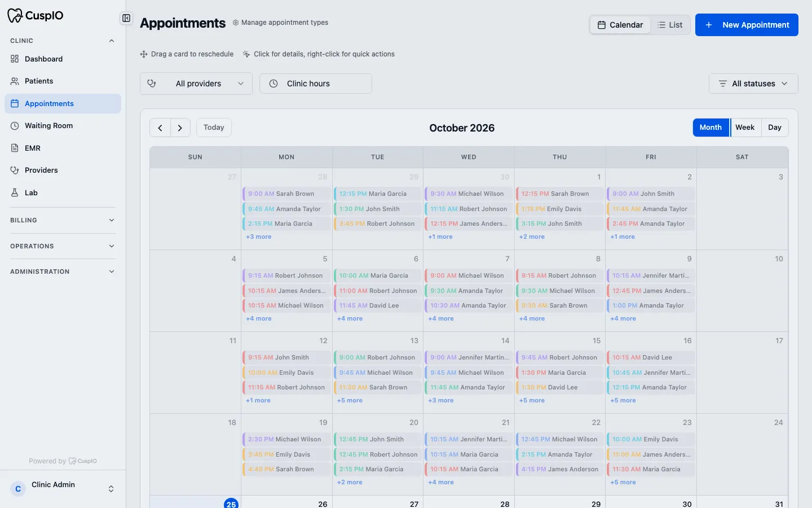
Task: Switch to List view
Action: (670, 25)
